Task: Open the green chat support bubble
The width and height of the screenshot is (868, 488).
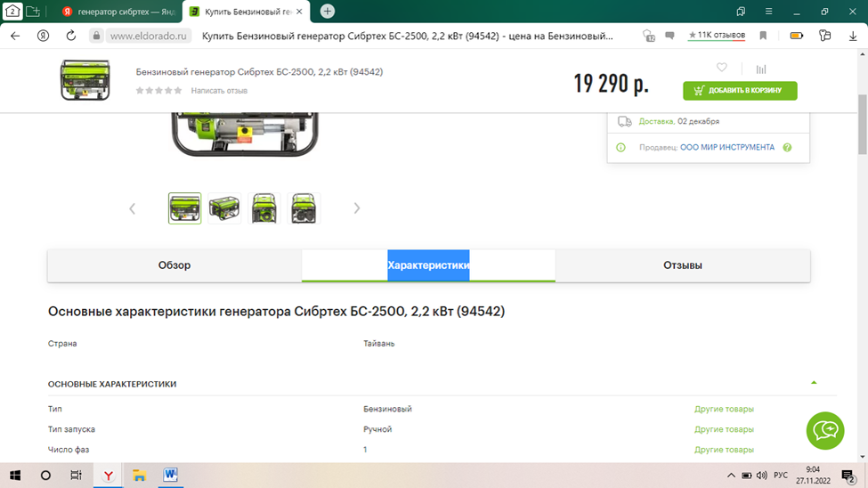Action: (824, 430)
